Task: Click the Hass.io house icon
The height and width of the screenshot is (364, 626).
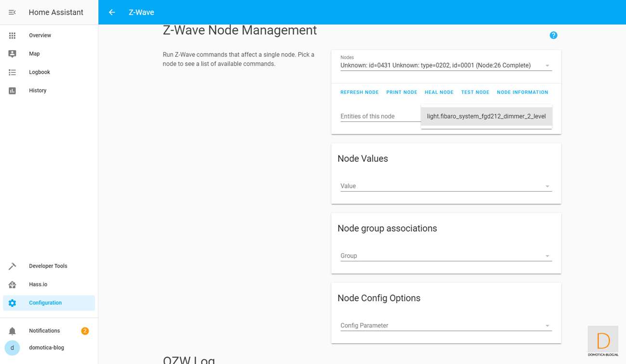Action: 12,285
